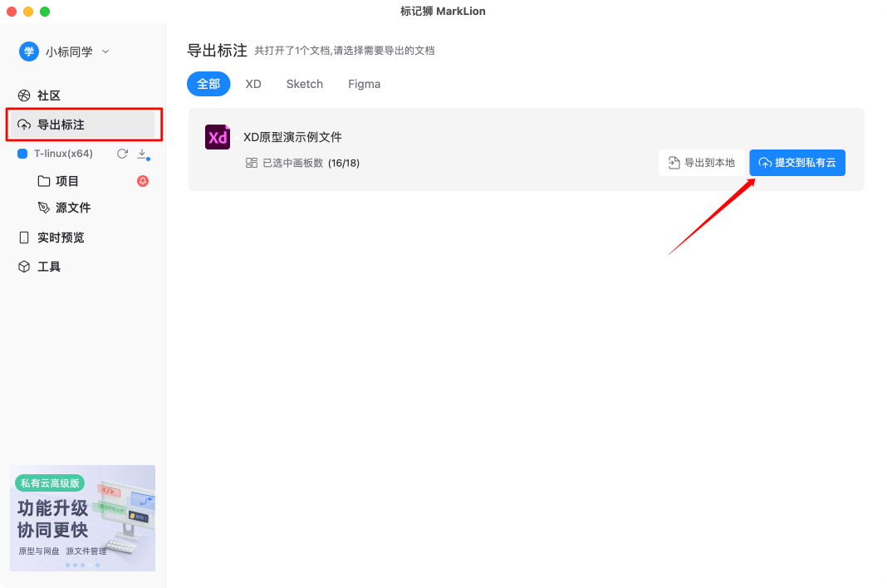Screen dimensions: 887x588
Task: Click the 导出标注 cloud upload icon
Action: pyautogui.click(x=24, y=125)
